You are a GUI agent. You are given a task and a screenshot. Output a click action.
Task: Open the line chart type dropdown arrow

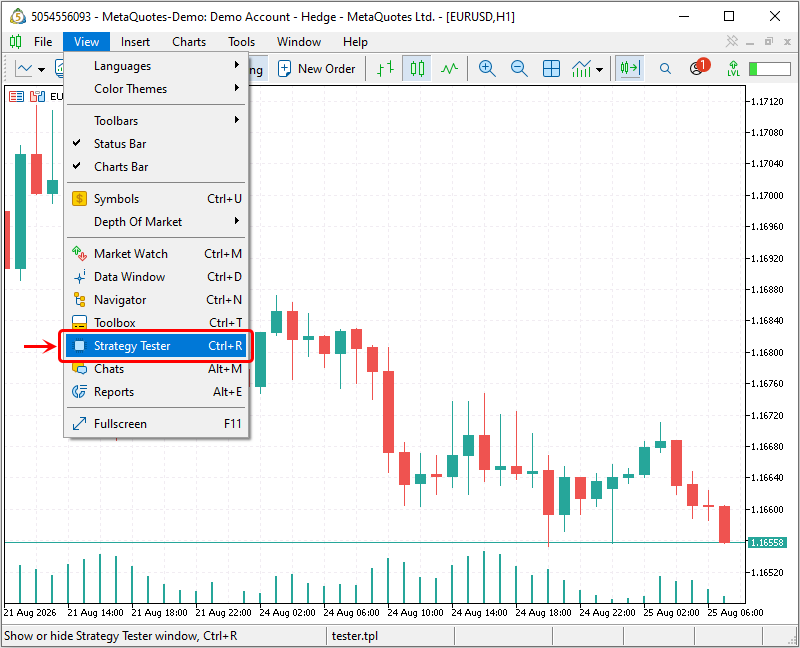coord(41,69)
